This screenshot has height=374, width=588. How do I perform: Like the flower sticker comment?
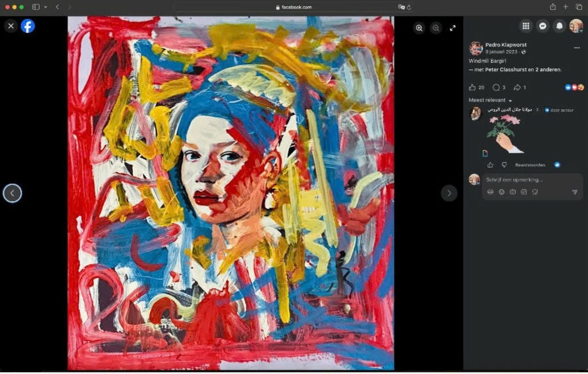(x=490, y=165)
